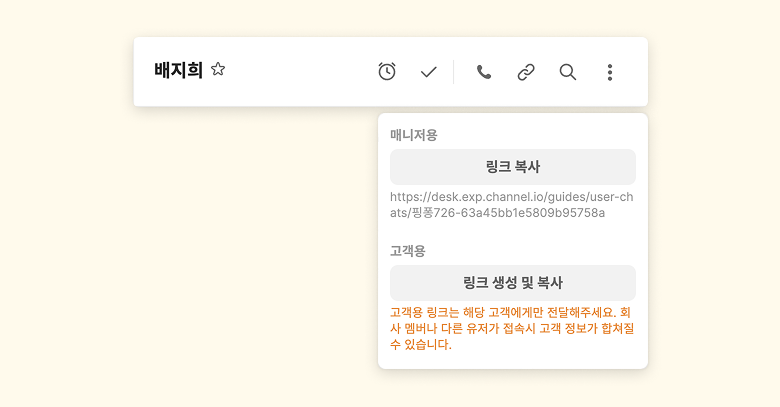This screenshot has width=780, height=407.
Task: Click the orange 고객용 링크 warning text
Action: pos(511,329)
